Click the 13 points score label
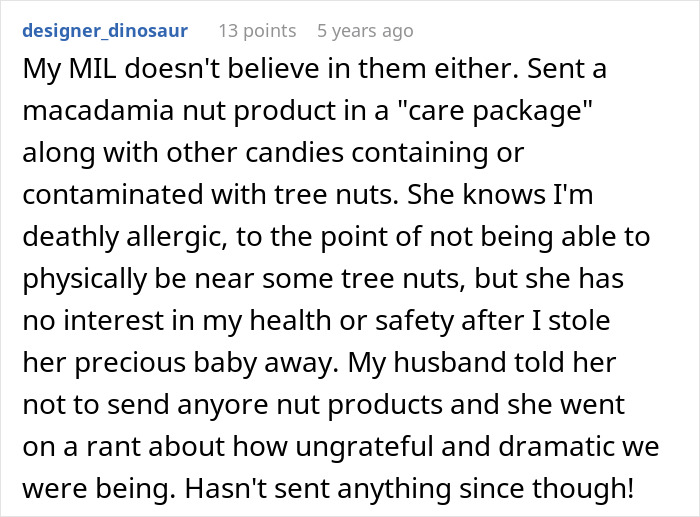 (257, 31)
